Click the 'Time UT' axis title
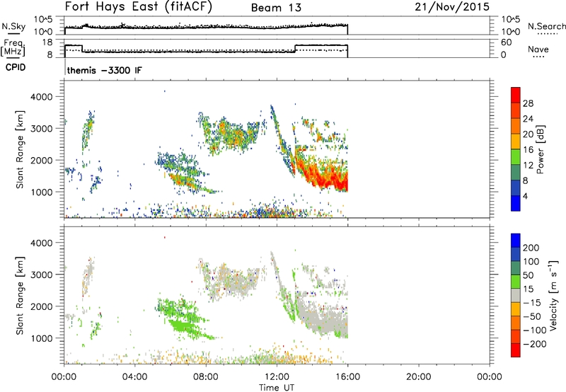The width and height of the screenshot is (566, 392). 277,388
